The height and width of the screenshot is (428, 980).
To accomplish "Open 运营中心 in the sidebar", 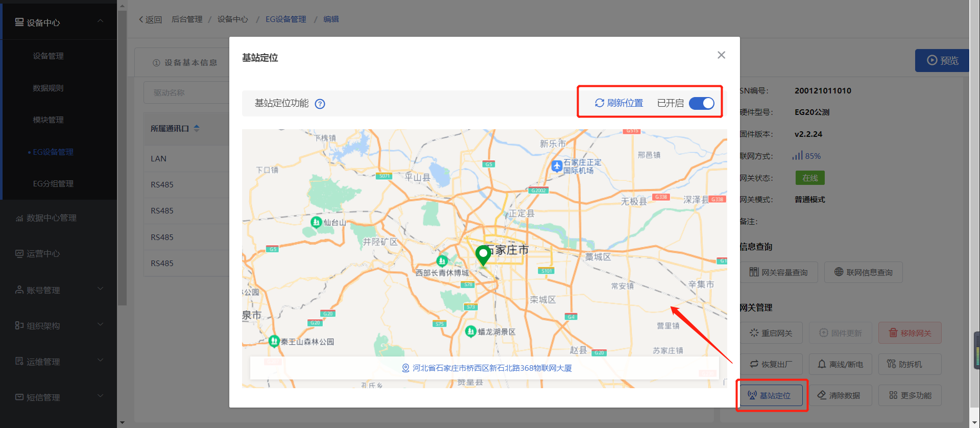I will 43,254.
